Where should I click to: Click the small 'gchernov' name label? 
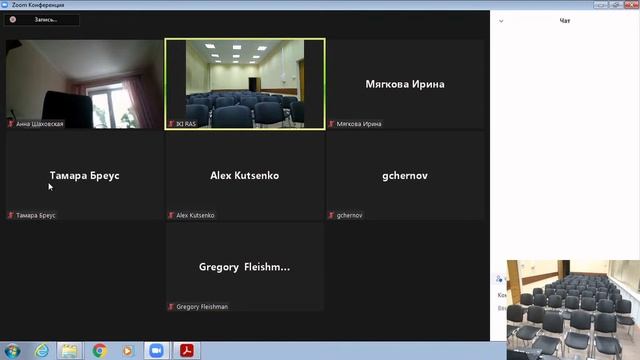[x=349, y=216]
